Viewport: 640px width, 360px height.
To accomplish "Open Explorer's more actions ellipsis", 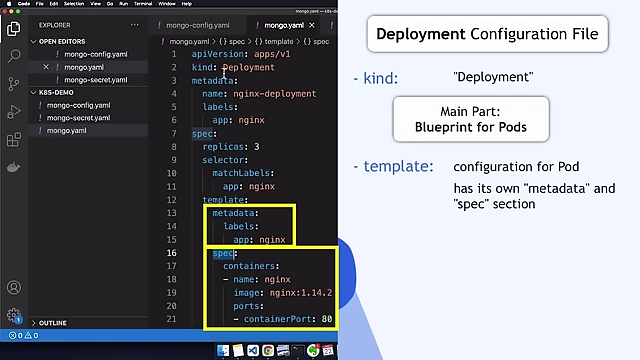I will pos(135,25).
